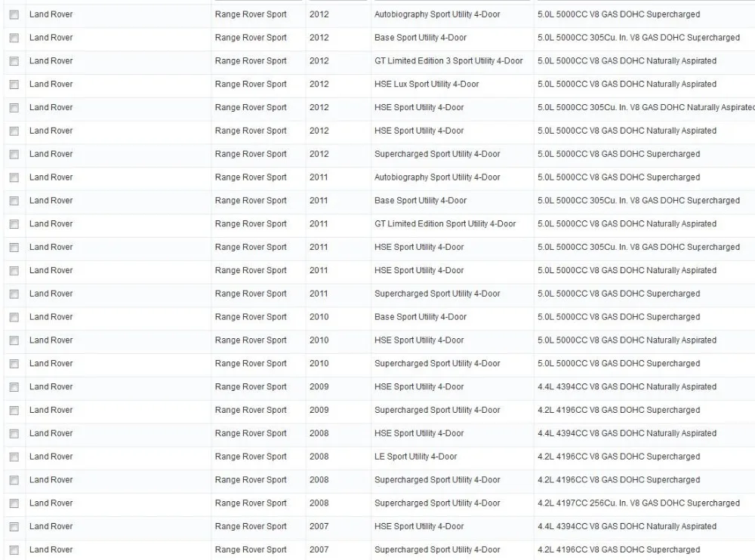Select the LE Sport Utility row checkbox

pyautogui.click(x=14, y=457)
